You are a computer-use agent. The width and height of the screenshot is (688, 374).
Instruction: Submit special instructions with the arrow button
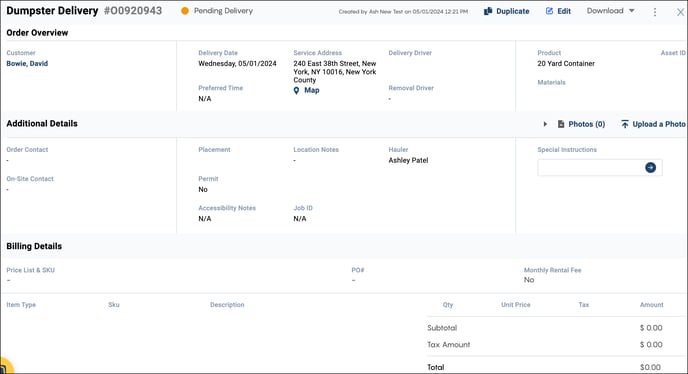(650, 167)
